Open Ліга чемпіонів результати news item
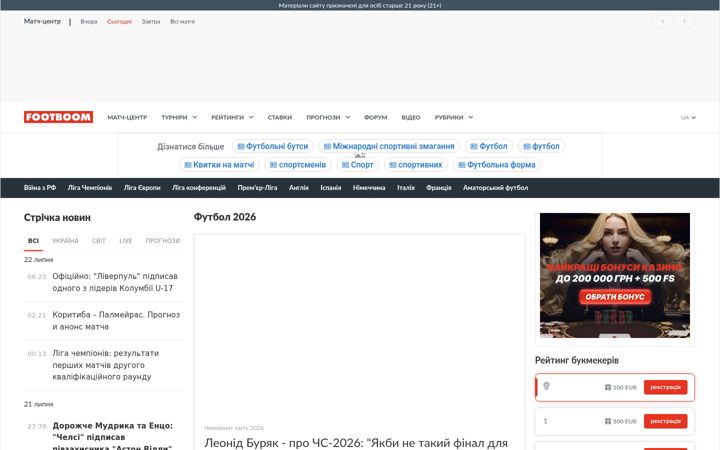The width and height of the screenshot is (720, 450). coord(106,365)
